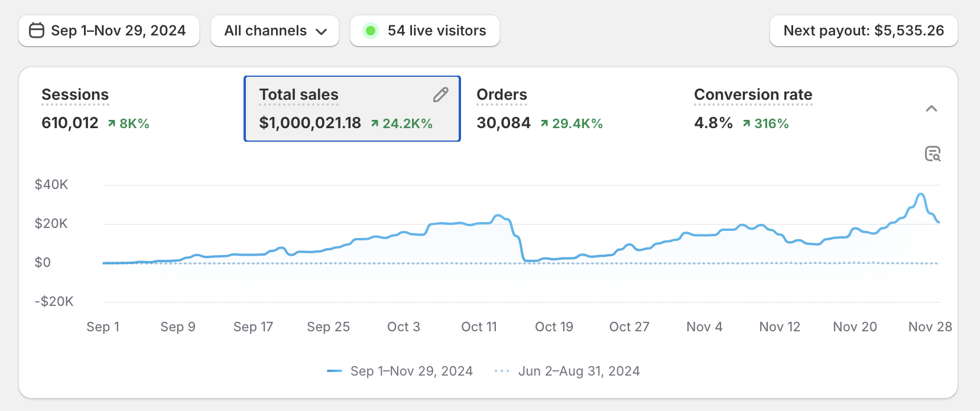980x411 pixels.
Task: Open the report explore icon above chart
Action: (x=932, y=154)
